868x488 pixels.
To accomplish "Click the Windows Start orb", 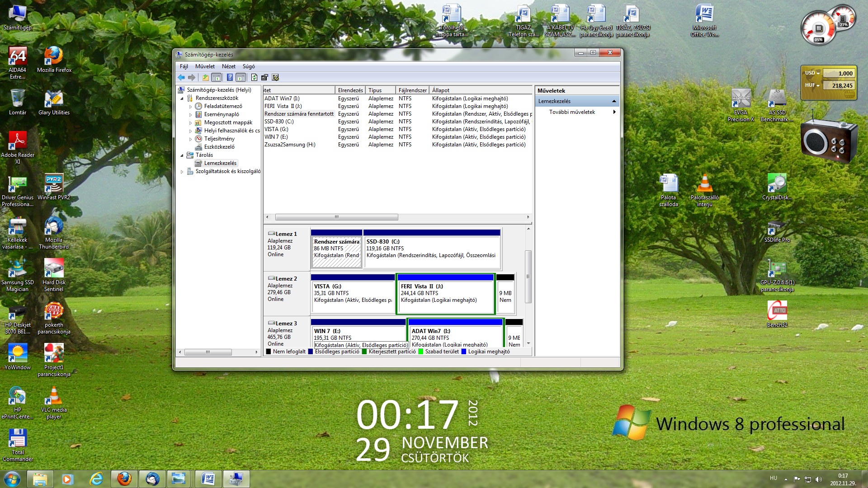I will (x=12, y=479).
